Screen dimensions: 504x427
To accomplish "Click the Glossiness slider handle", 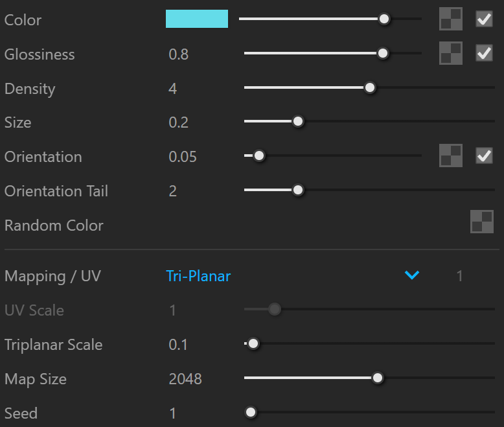I will click(382, 53).
